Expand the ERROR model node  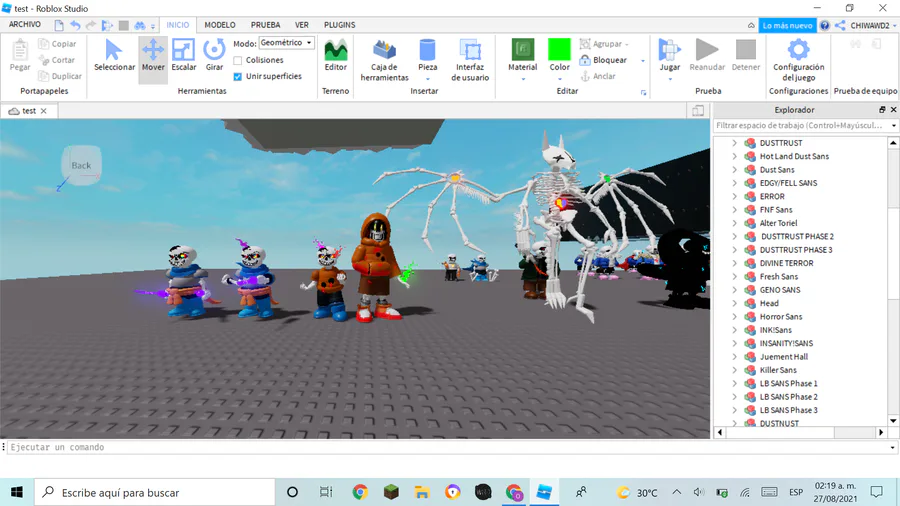tap(734, 196)
